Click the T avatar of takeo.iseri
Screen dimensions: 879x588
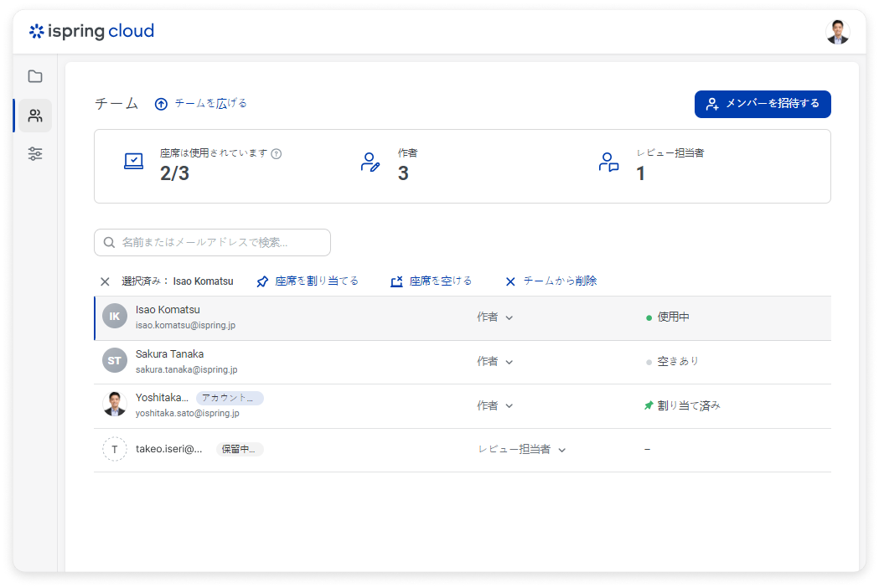115,449
